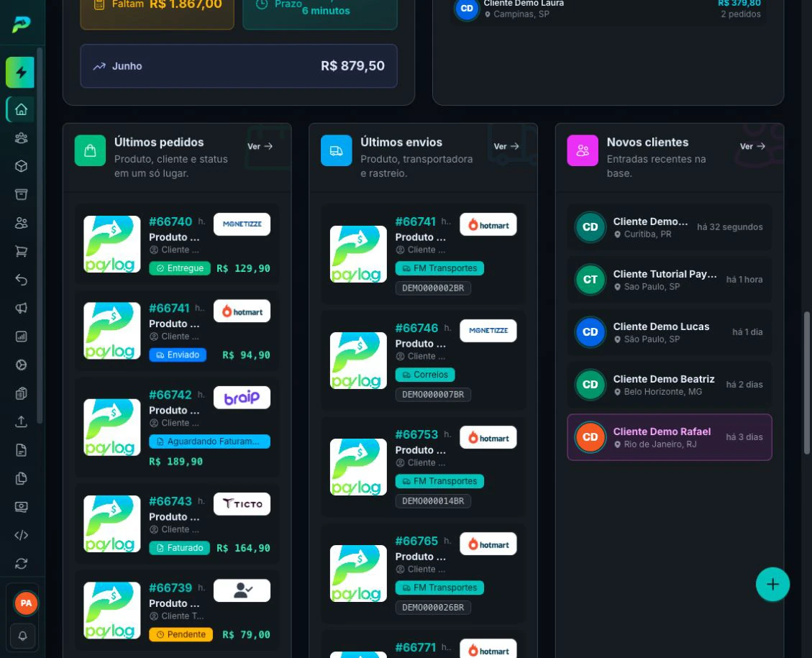The image size is (812, 658).
Task: Click the blue truck Últimos envios icon
Action: [x=336, y=150]
